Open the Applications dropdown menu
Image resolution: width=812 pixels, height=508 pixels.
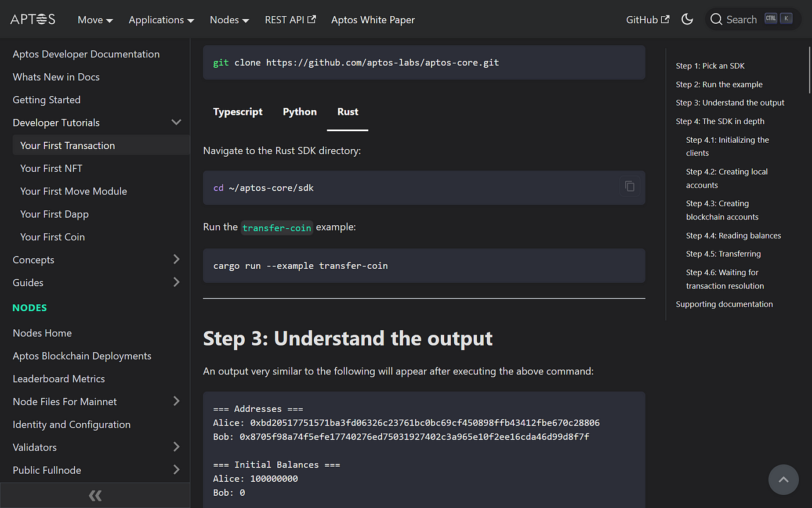coord(161,20)
